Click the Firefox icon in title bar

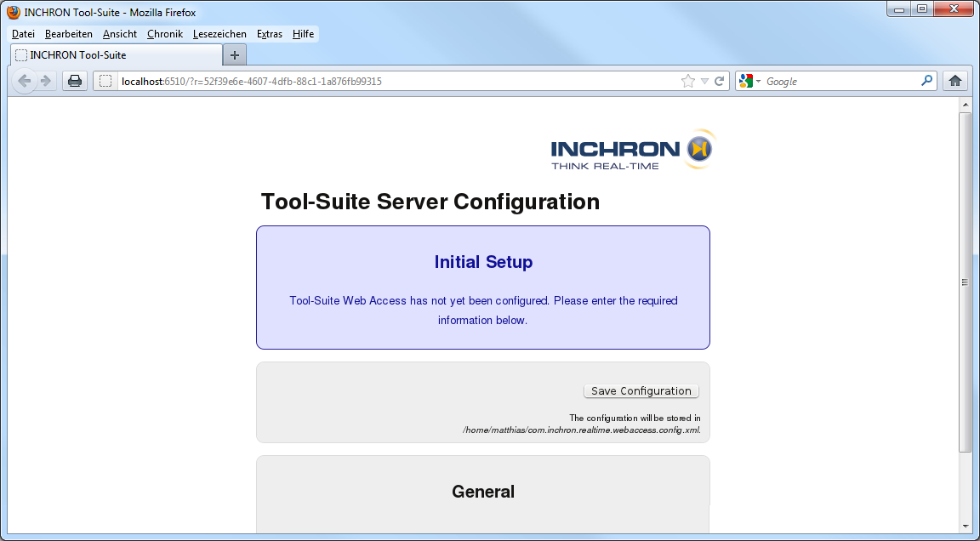point(13,13)
